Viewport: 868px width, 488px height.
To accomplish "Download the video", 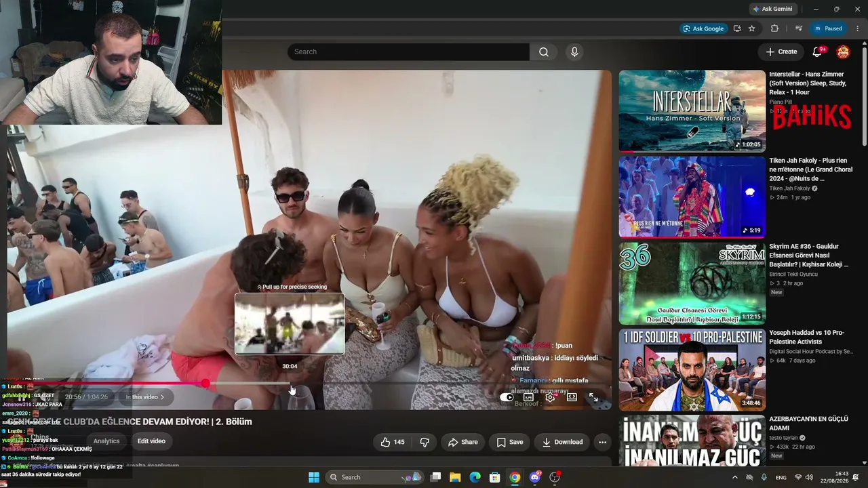I will (x=562, y=442).
